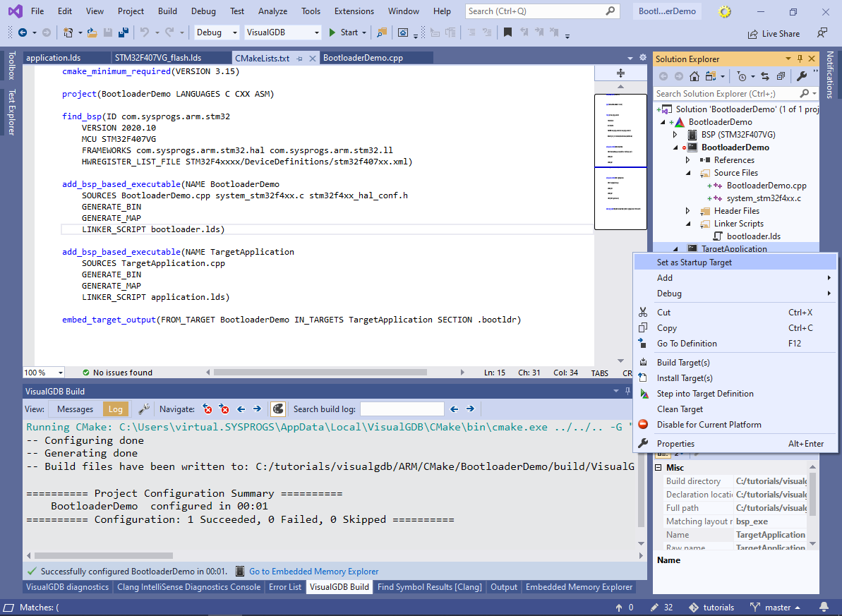Switch the build view to Messages

tap(76, 409)
